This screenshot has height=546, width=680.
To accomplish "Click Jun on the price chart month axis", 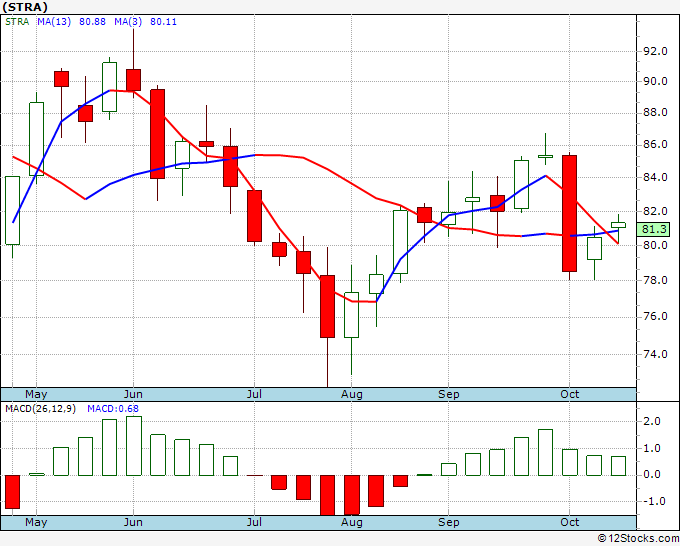I will pos(133,394).
